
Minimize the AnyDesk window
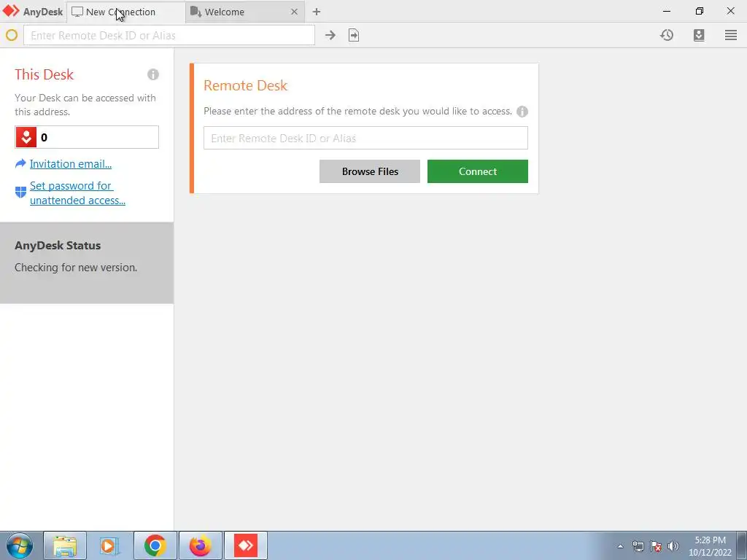click(x=667, y=11)
